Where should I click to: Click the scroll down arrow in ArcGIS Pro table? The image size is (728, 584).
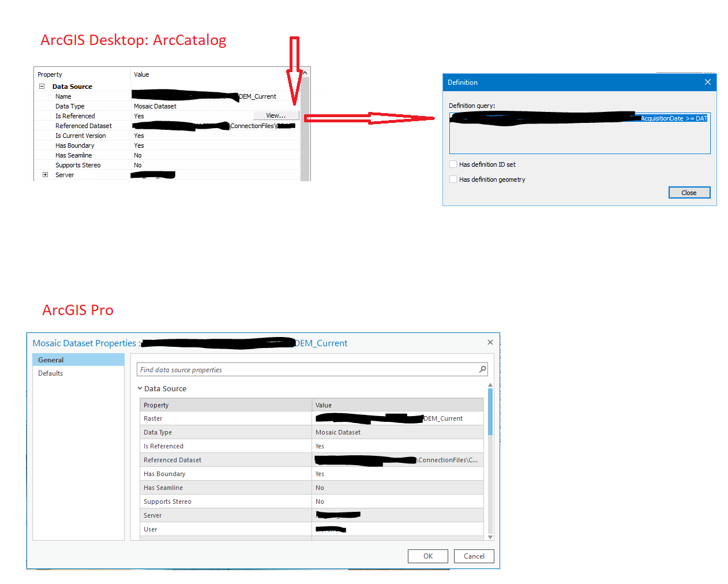point(490,537)
